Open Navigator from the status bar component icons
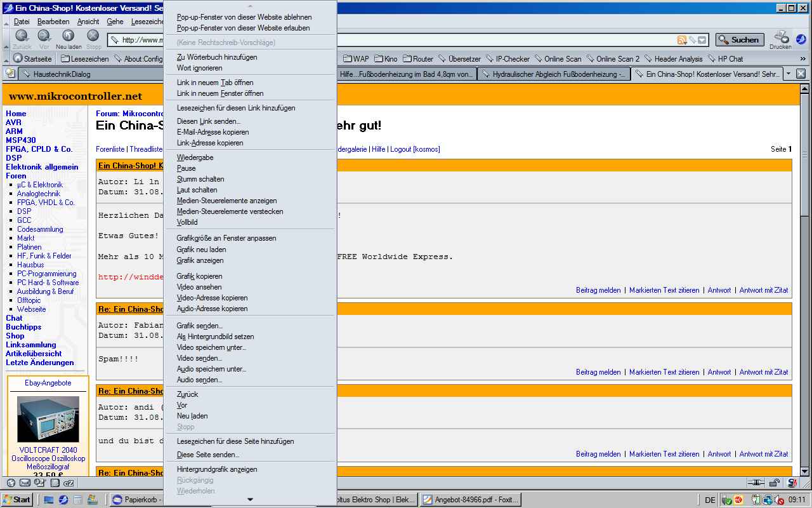This screenshot has height=508, width=812. tap(10, 483)
